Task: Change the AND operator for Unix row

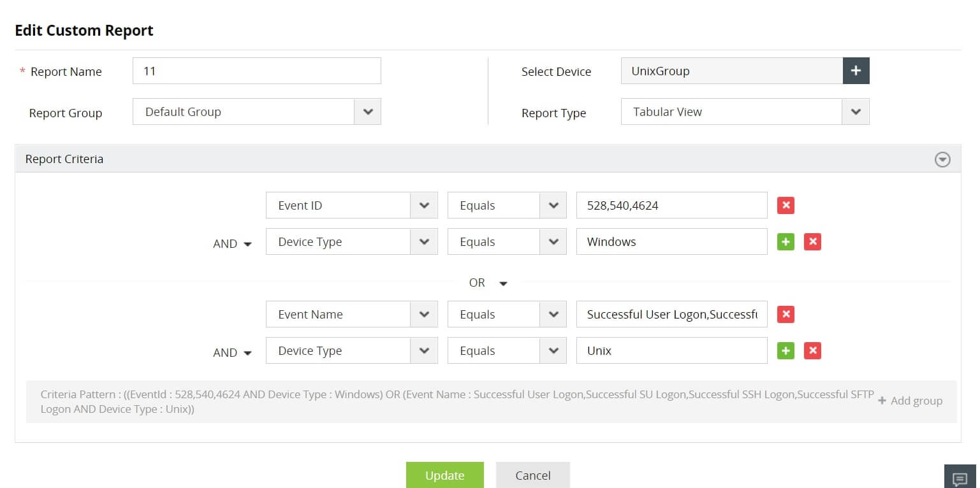Action: pyautogui.click(x=232, y=353)
